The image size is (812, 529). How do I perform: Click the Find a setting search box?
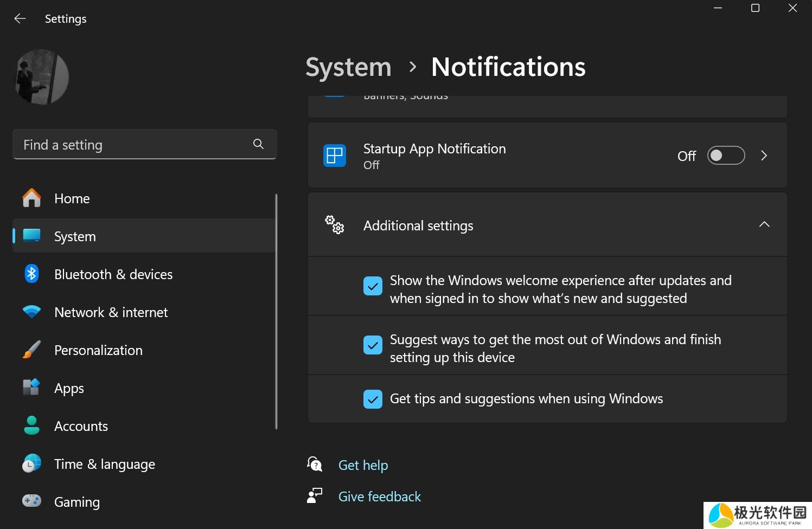133,145
